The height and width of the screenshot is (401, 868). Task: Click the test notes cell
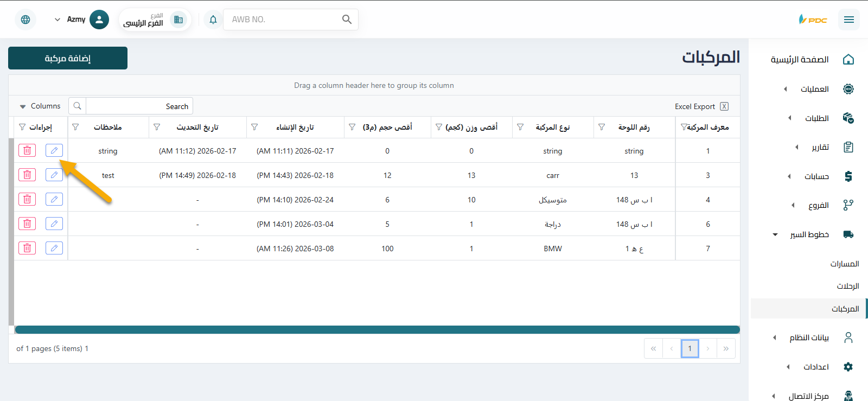tap(108, 175)
